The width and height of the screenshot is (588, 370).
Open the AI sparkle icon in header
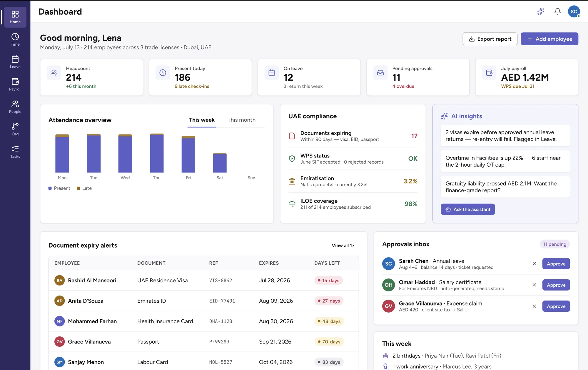pos(541,11)
